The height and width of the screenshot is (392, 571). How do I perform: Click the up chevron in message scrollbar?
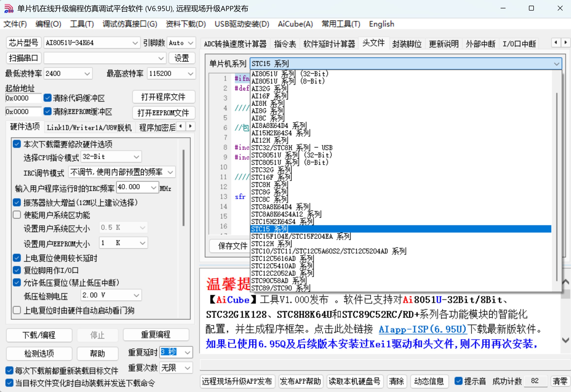(x=566, y=282)
